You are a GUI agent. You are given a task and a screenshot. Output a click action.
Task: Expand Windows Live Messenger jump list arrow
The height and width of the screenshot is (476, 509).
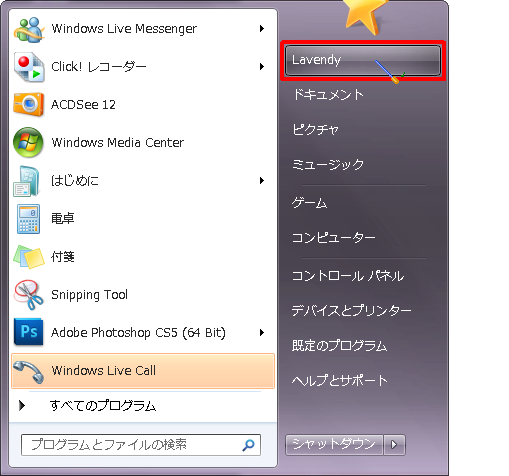262,29
